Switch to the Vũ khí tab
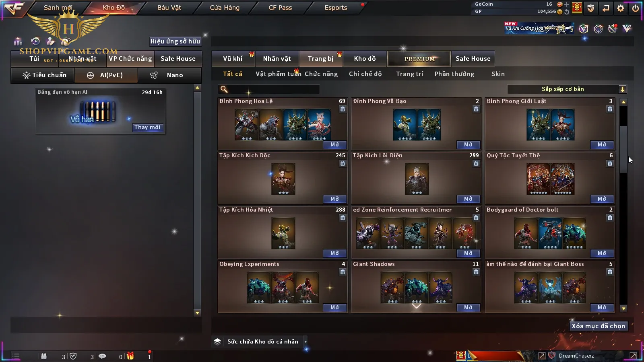The height and width of the screenshot is (362, 644). (233, 59)
